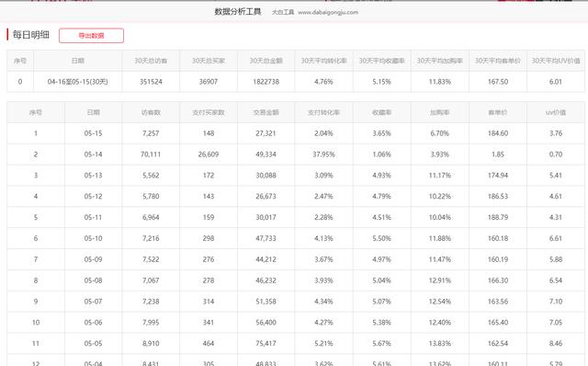Select the 05-11 date cell
The height and width of the screenshot is (366, 588).
pos(93,218)
